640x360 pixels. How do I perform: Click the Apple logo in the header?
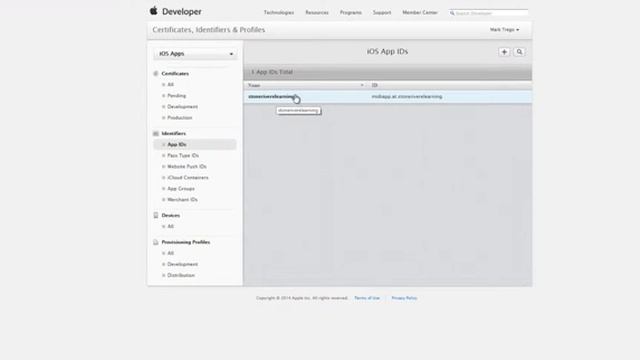[x=153, y=11]
